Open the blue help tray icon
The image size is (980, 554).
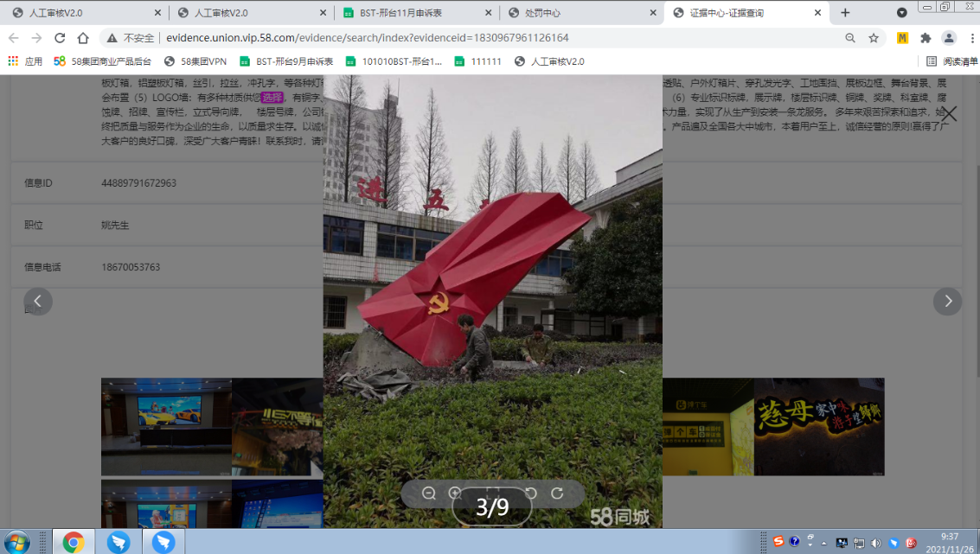tap(794, 542)
